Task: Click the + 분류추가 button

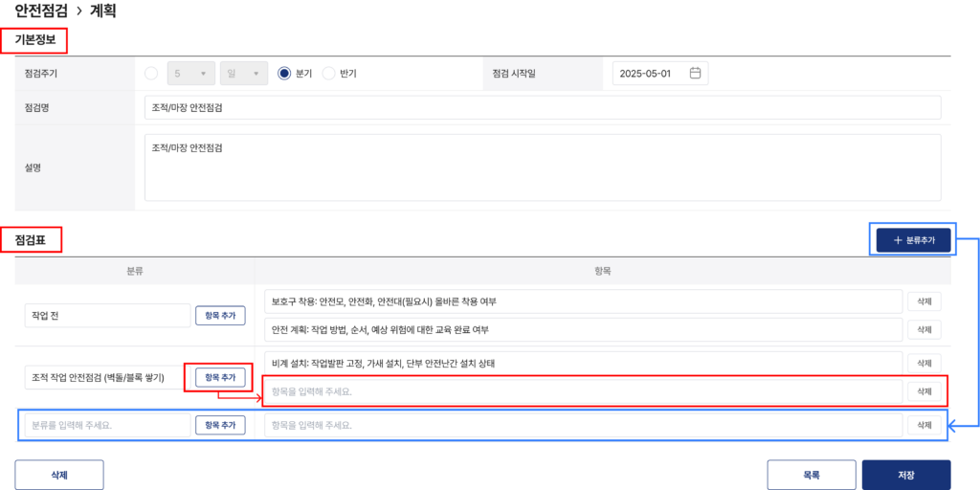Action: [x=914, y=240]
